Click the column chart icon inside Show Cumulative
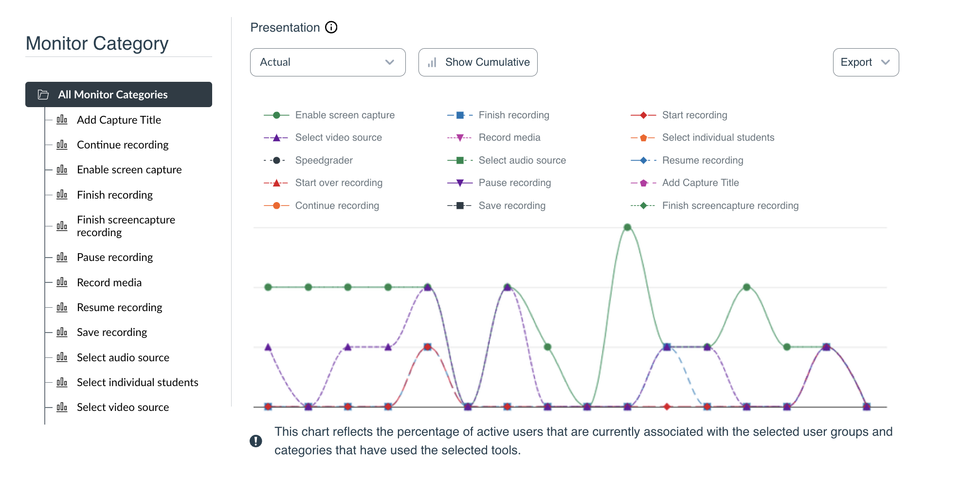Viewport: 980px width, 483px height. tap(432, 62)
